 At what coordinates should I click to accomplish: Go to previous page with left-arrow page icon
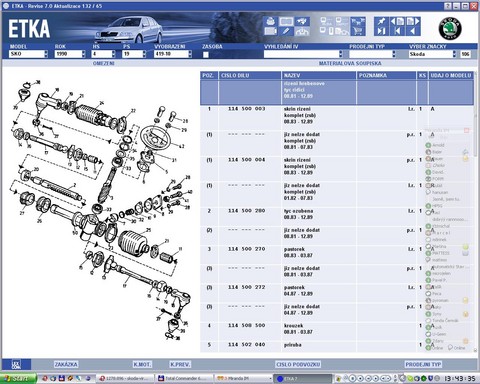pos(397,22)
